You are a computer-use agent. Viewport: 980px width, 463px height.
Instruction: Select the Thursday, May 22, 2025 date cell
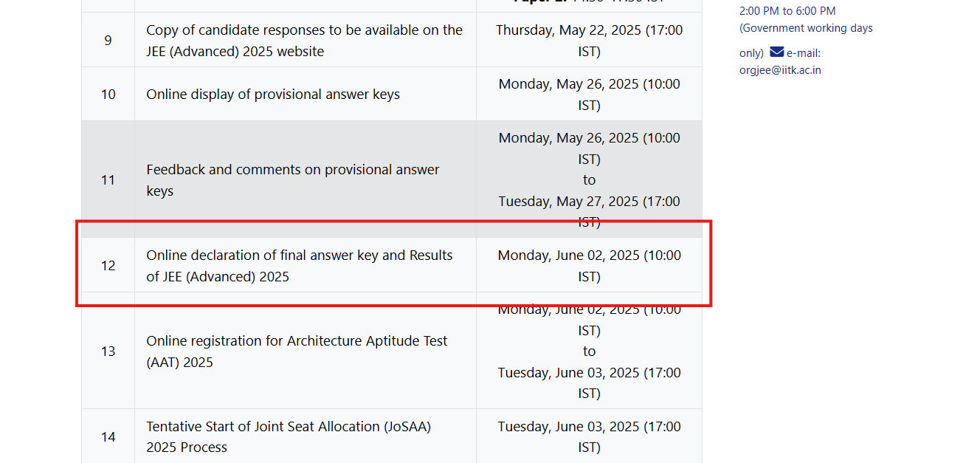tap(589, 41)
